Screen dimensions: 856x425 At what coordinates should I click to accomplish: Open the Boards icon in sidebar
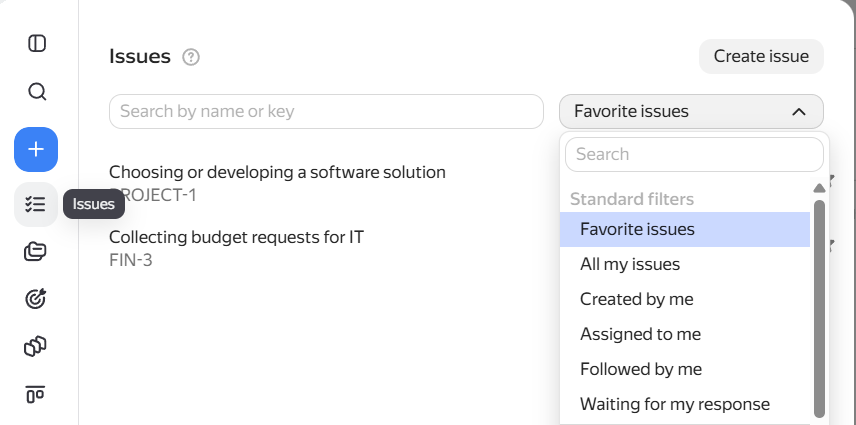[x=35, y=394]
